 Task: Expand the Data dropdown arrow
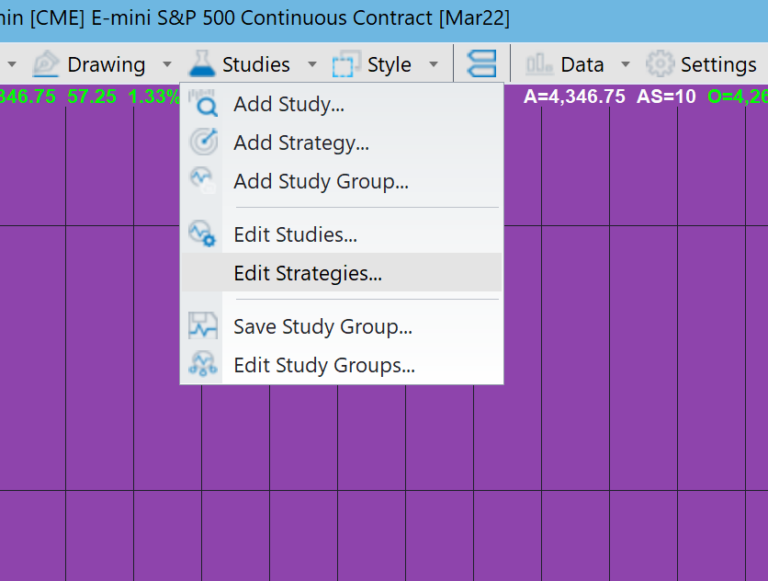pyautogui.click(x=626, y=65)
